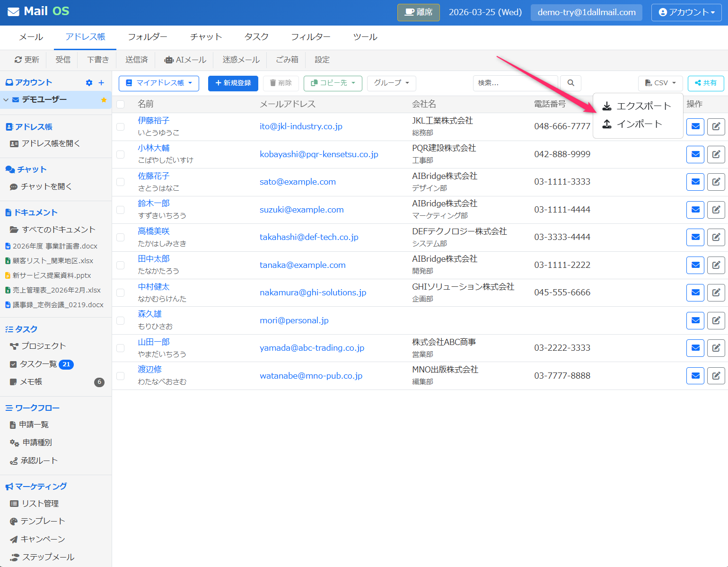Open the 2026年度 事業計画書.docx document
This screenshot has width=728, height=567.
tap(51, 246)
